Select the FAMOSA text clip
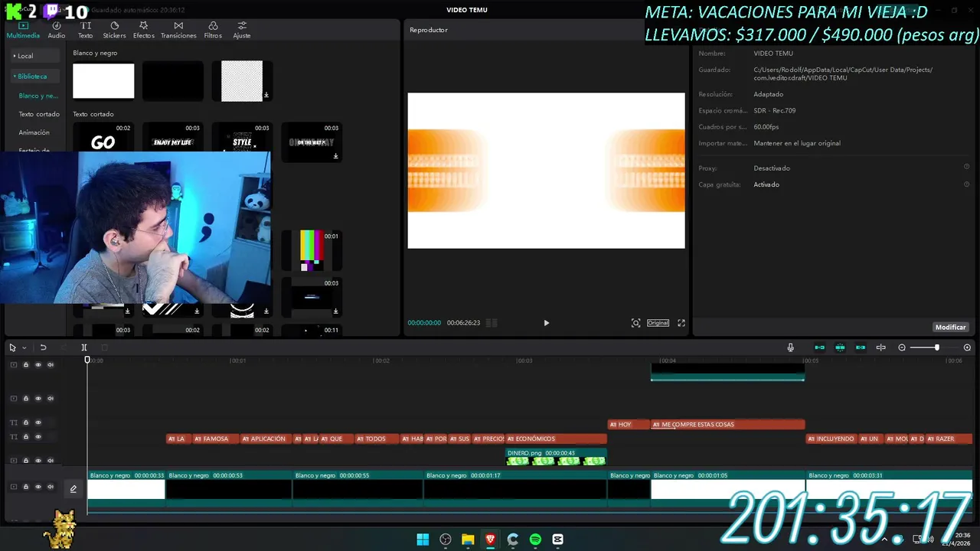This screenshot has width=980, height=551. 216,439
